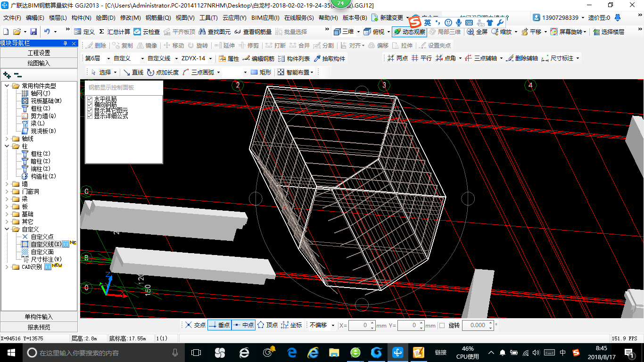The width and height of the screenshot is (644, 362).
Task: Open the 钢筋量(Q) menu
Action: tap(158, 18)
